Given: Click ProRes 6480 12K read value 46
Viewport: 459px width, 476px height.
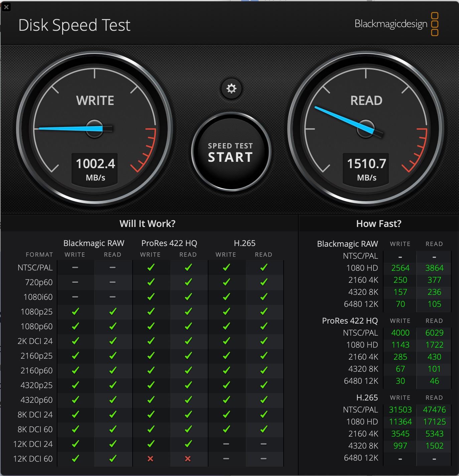Looking at the screenshot, I should 434,381.
